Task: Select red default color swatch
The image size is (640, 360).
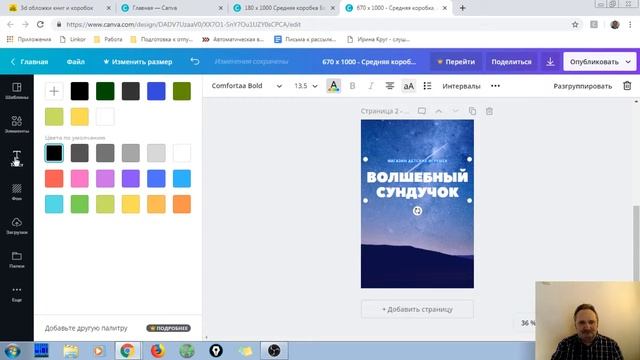Action: [54, 179]
